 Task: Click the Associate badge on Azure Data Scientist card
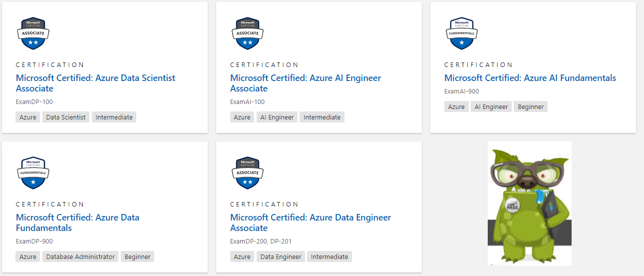[33, 33]
